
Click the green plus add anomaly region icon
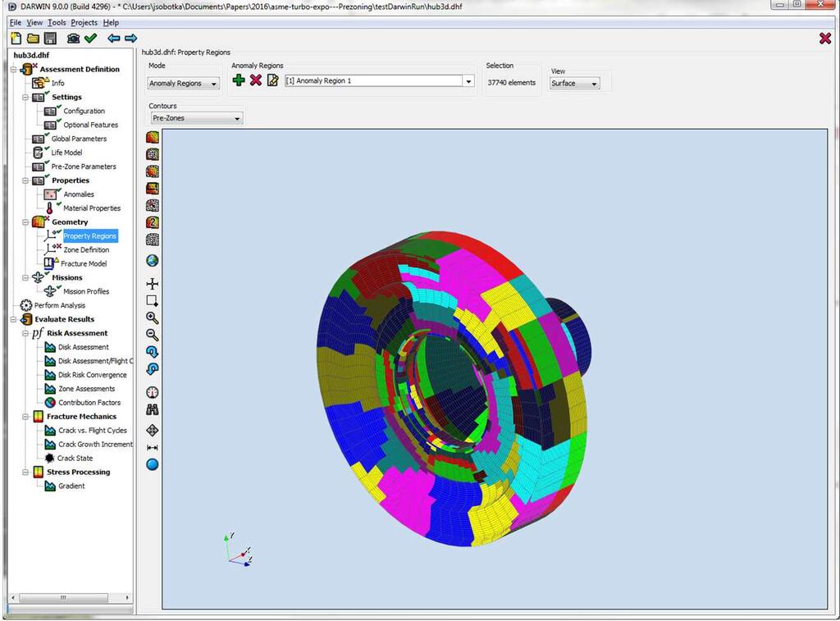pyautogui.click(x=239, y=80)
